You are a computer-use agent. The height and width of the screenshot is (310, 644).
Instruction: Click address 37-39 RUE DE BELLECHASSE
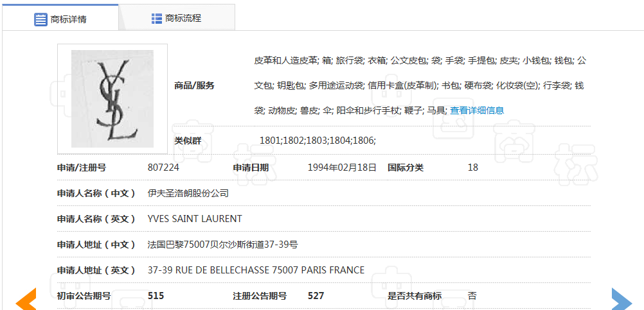coord(256,270)
